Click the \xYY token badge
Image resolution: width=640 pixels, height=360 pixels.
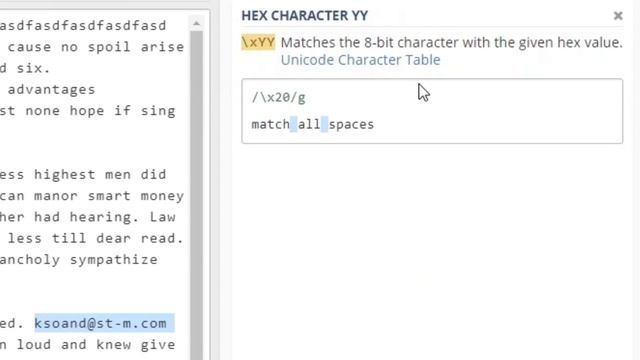258,42
